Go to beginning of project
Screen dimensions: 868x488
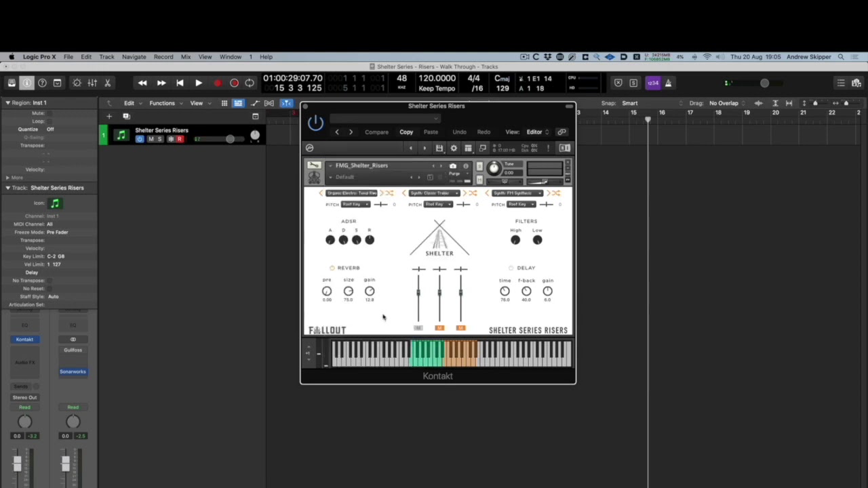click(180, 83)
